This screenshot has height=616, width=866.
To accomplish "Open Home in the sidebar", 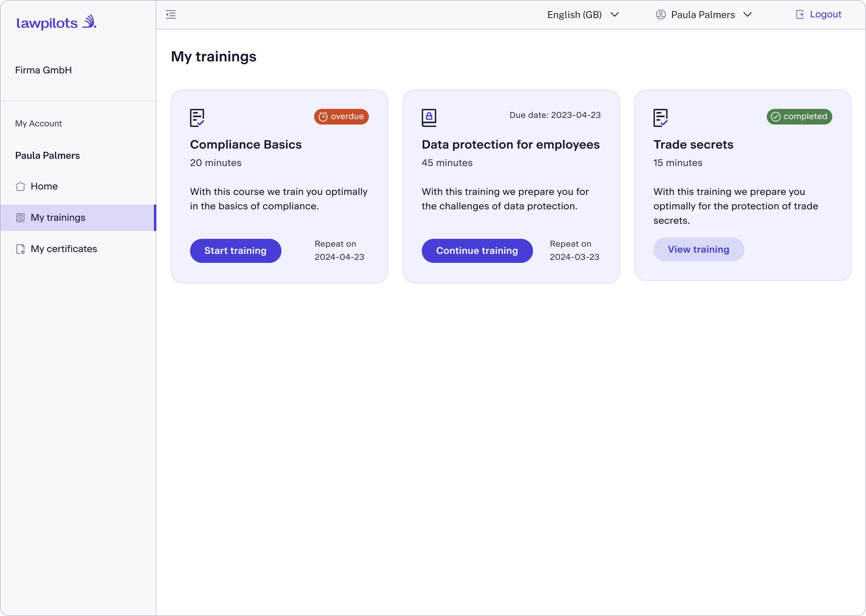I will [x=78, y=186].
